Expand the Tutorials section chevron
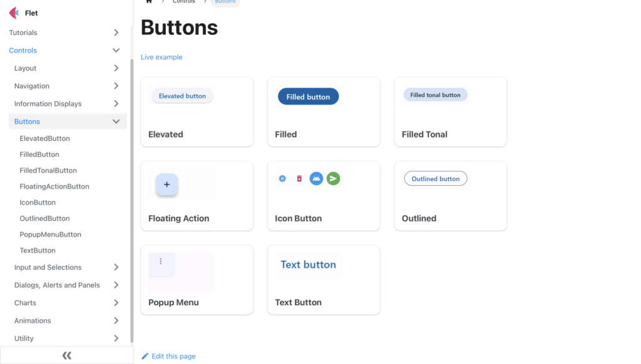This screenshot has height=364, width=641. coord(116,33)
